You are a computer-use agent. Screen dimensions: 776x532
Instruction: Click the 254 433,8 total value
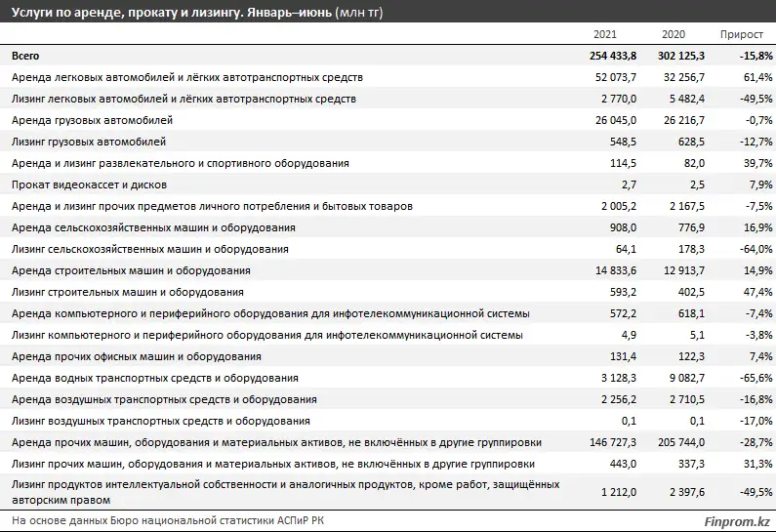608,56
